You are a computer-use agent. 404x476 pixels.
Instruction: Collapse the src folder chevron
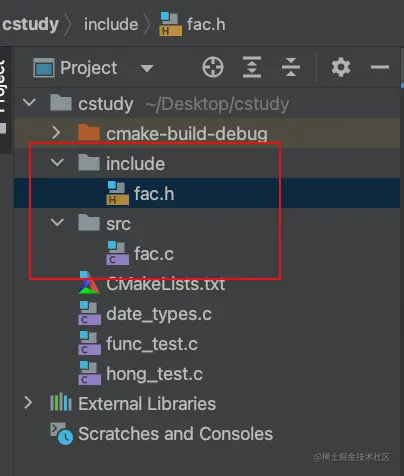[x=57, y=222]
